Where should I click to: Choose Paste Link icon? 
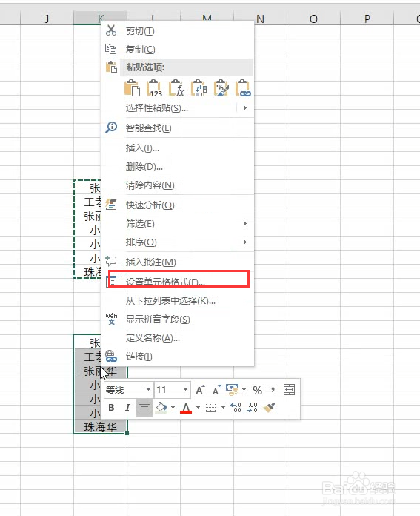[244, 88]
